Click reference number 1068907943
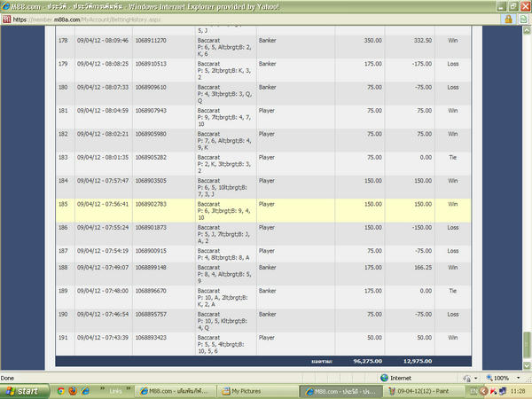 point(151,111)
